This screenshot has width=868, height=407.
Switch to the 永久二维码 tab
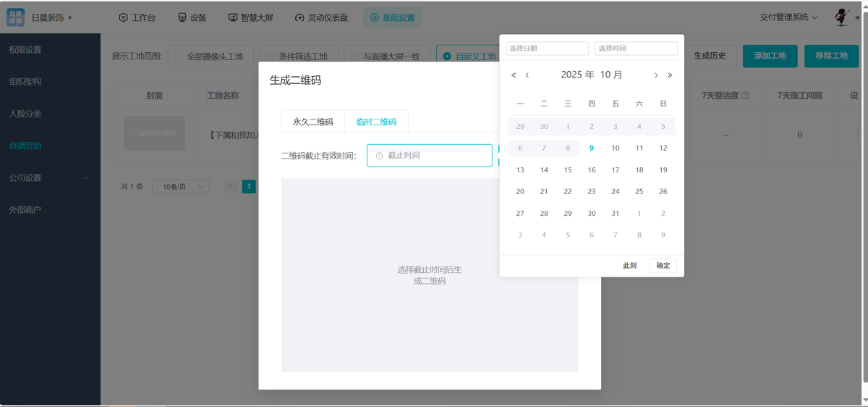click(x=312, y=122)
